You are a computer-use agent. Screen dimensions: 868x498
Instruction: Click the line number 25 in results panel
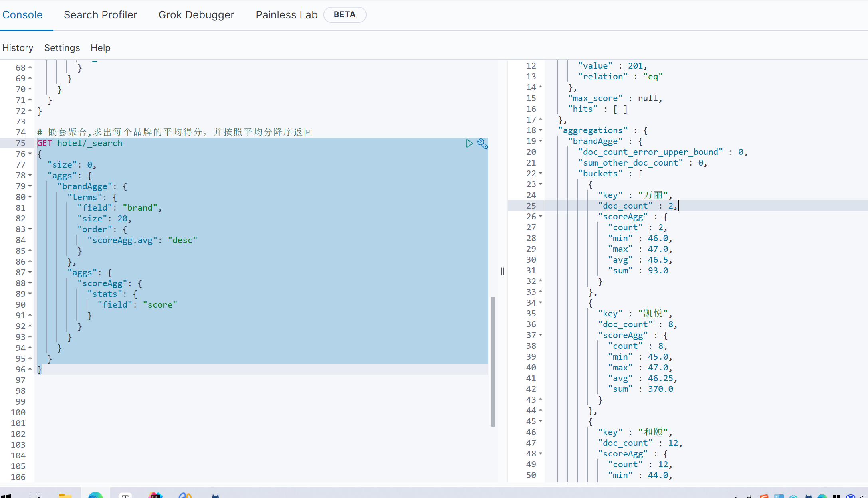(x=532, y=206)
